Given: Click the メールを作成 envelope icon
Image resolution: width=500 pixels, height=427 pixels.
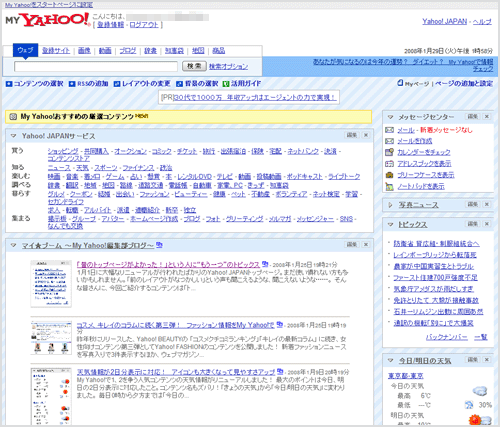Looking at the screenshot, I should click(389, 141).
